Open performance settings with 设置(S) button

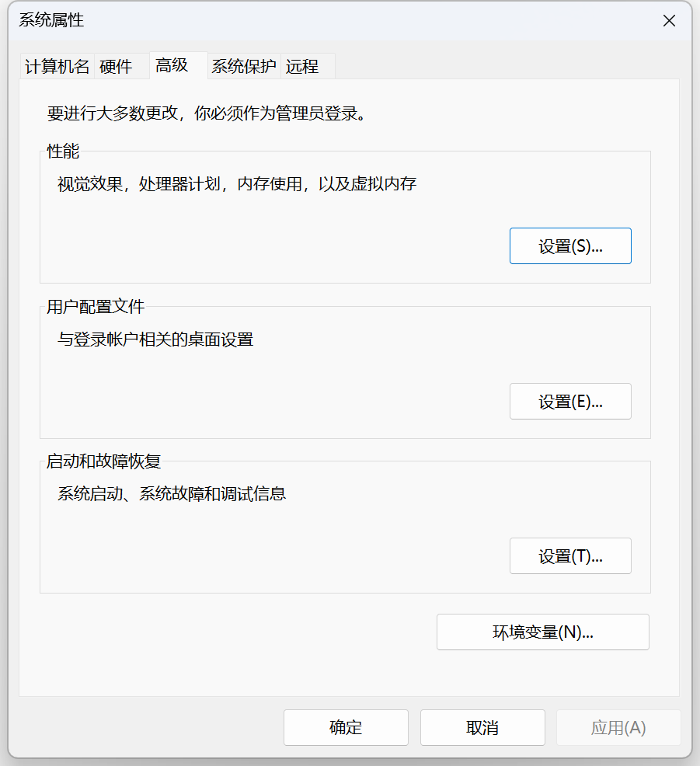tap(570, 246)
